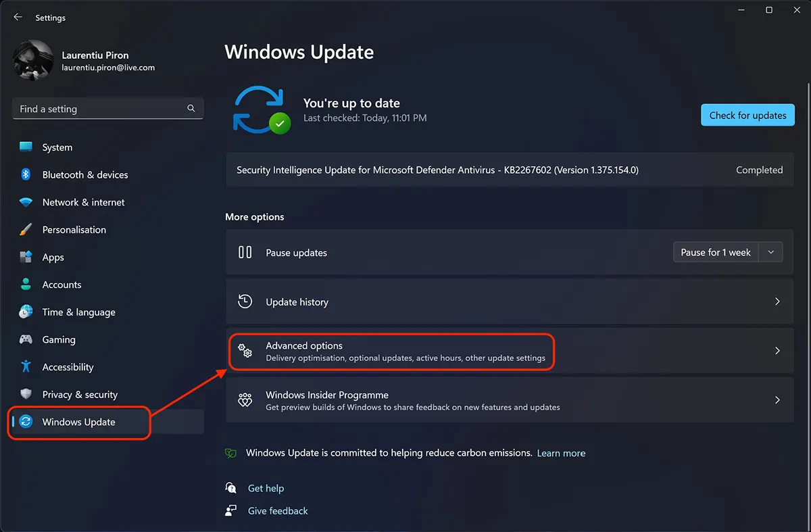
Task: Expand Windows Insider Programme with its chevron
Action: coord(777,400)
